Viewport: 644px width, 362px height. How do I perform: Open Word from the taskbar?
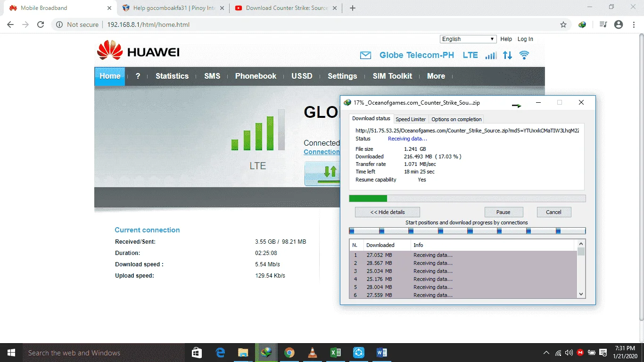pos(382,353)
